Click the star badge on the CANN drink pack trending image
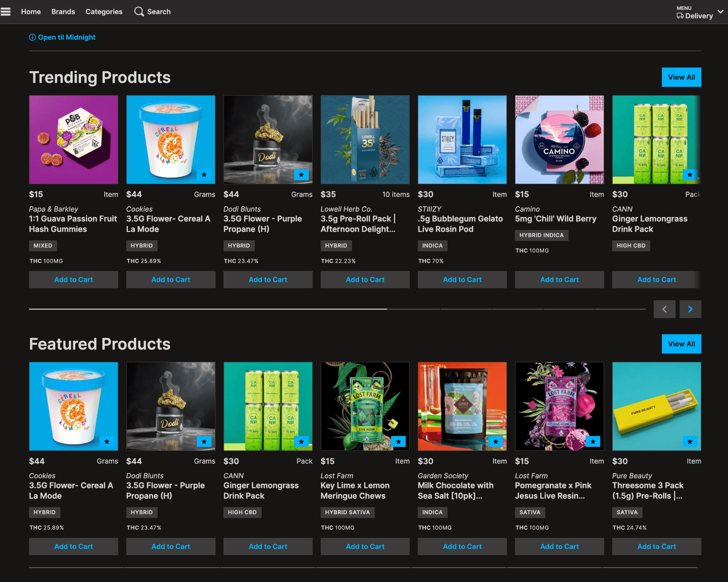This screenshot has width=728, height=582. coord(690,175)
